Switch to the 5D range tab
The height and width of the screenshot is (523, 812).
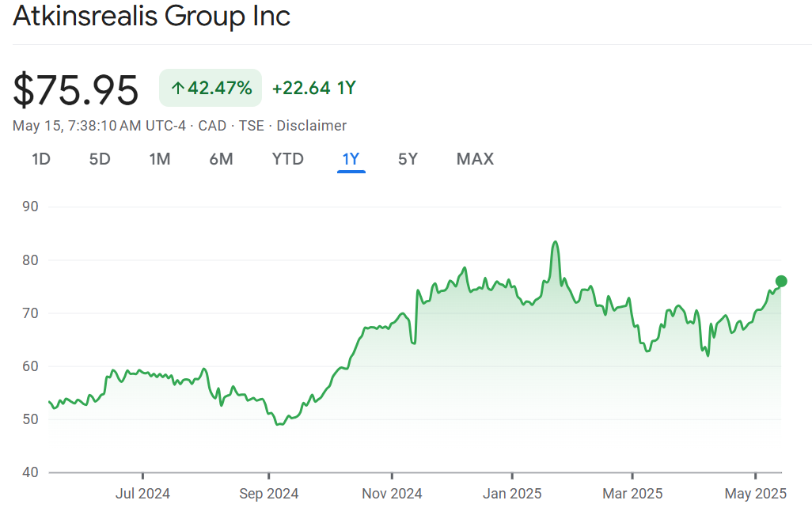coord(100,159)
